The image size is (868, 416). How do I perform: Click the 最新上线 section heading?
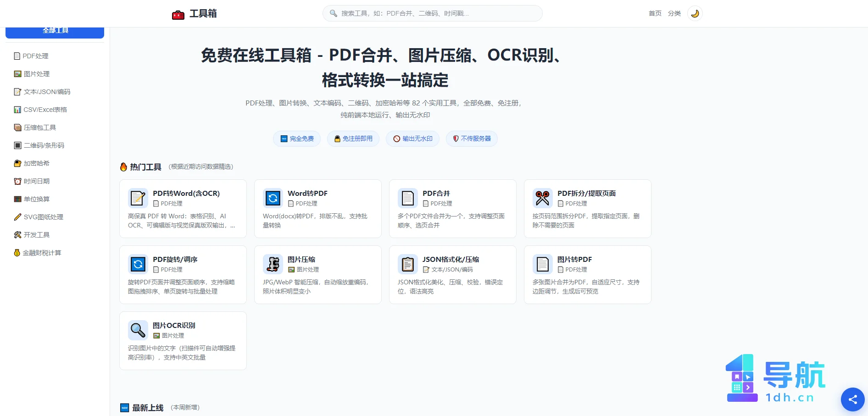tap(148, 408)
